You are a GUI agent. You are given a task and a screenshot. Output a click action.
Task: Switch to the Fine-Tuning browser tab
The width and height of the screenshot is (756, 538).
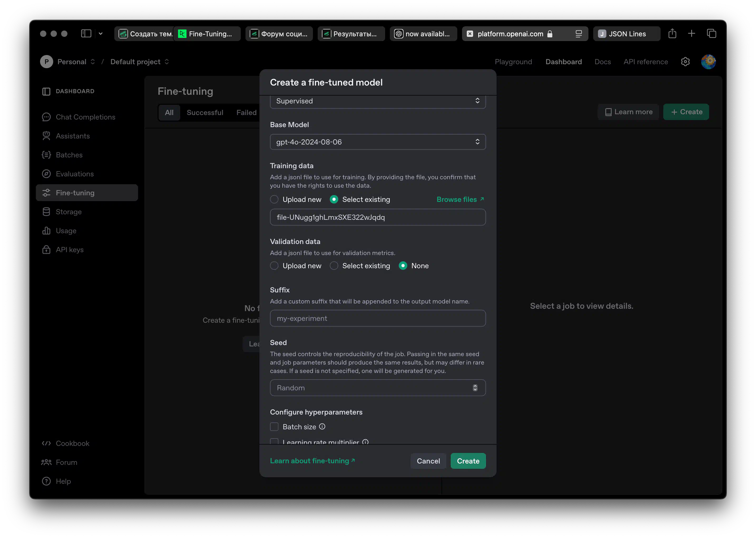tap(207, 34)
